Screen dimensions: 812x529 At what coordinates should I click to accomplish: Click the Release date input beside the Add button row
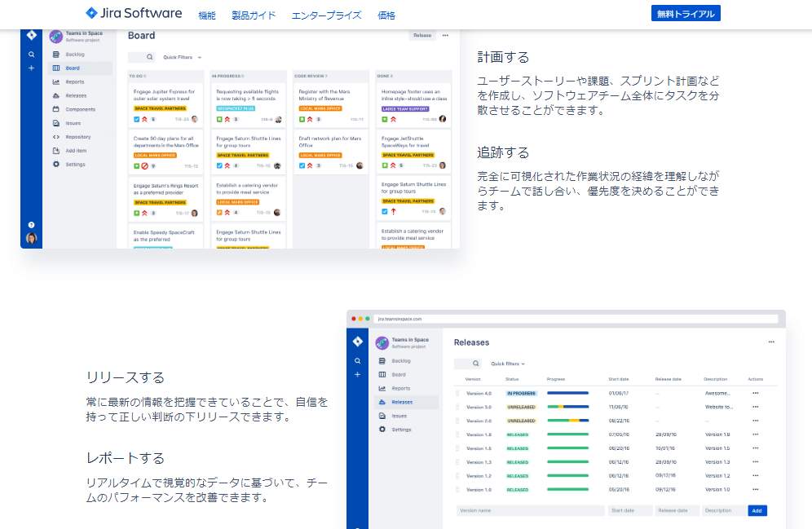677,510
